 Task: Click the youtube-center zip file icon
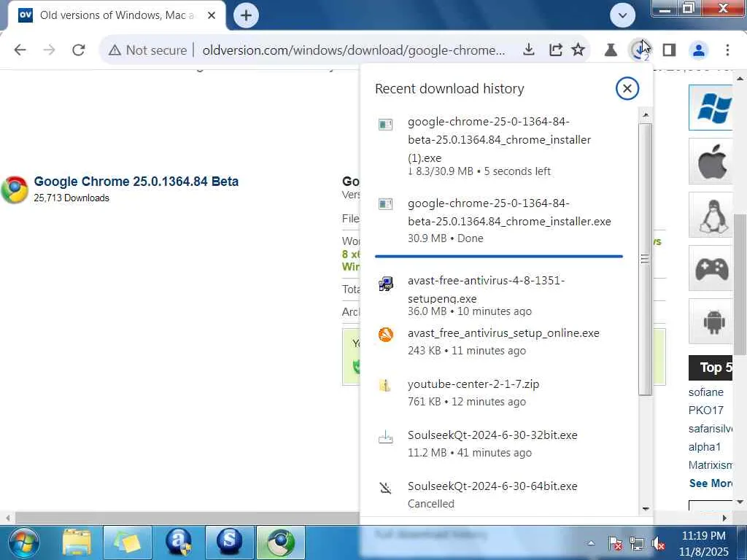tap(385, 385)
